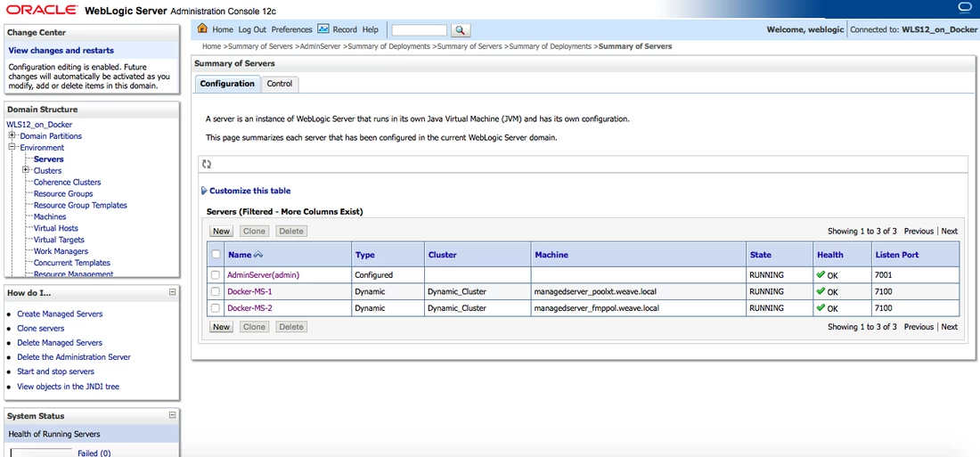The image size is (980, 457).
Task: Select Virtual Hosts in the tree
Action: click(55, 228)
